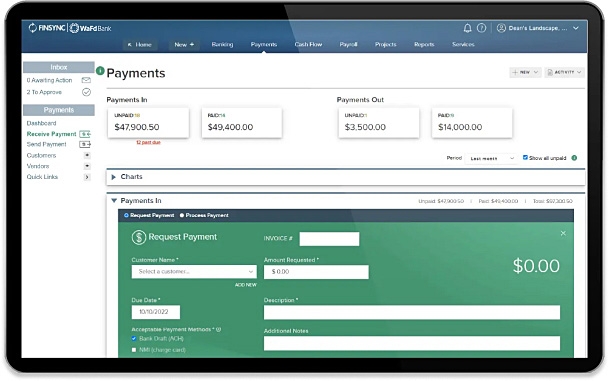Click the user account avatar icon
609x381 pixels.
[x=501, y=28]
